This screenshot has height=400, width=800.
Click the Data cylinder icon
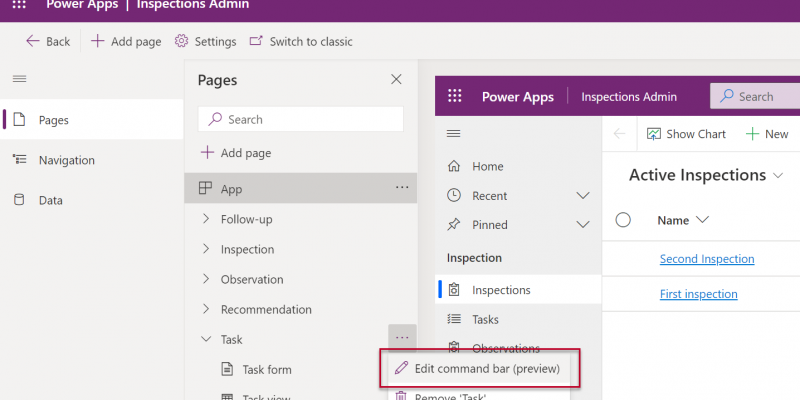[x=19, y=199]
